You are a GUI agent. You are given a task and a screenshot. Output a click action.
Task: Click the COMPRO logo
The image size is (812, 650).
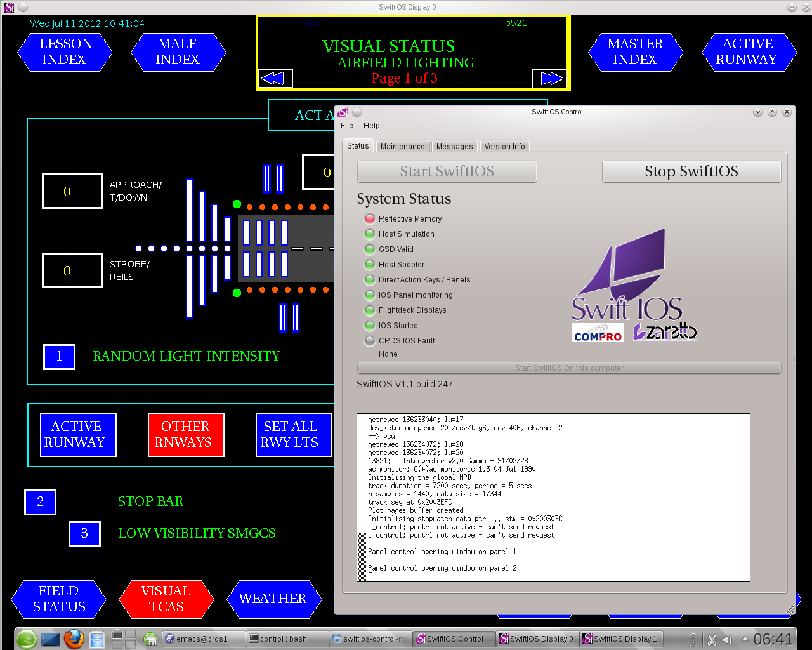pyautogui.click(x=598, y=333)
